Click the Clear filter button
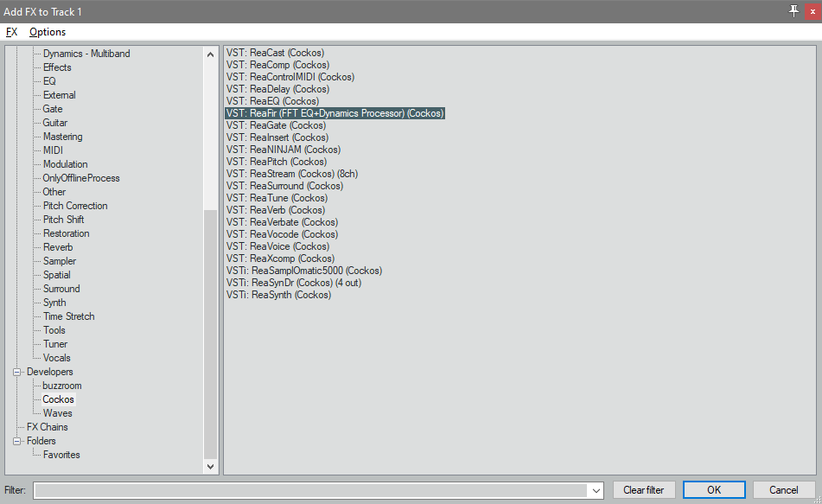This screenshot has width=822, height=504. (643, 490)
